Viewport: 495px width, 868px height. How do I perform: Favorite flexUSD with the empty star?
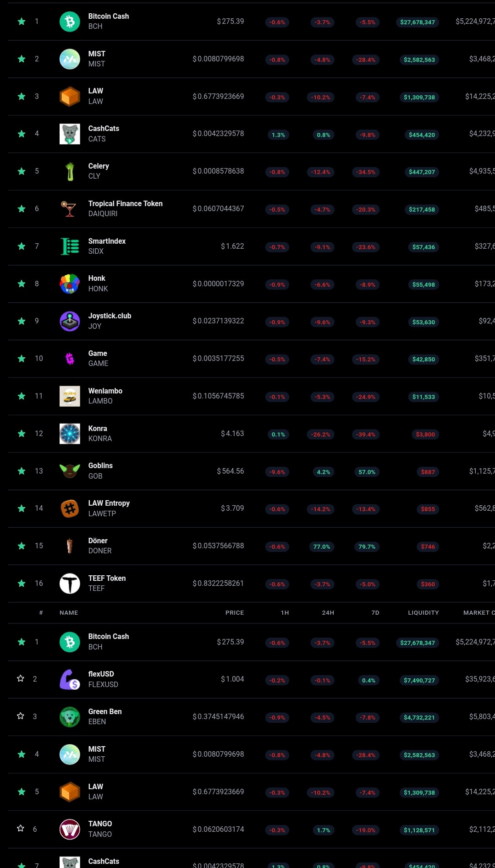point(21,678)
